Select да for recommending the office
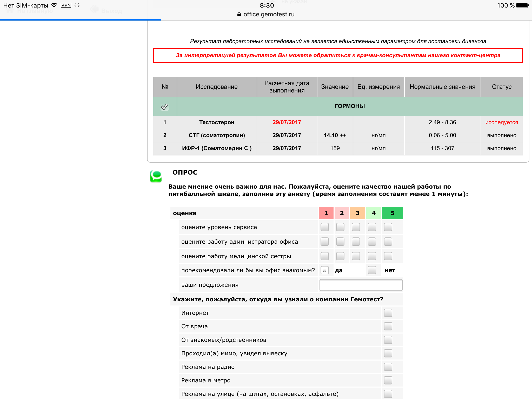 click(x=325, y=270)
